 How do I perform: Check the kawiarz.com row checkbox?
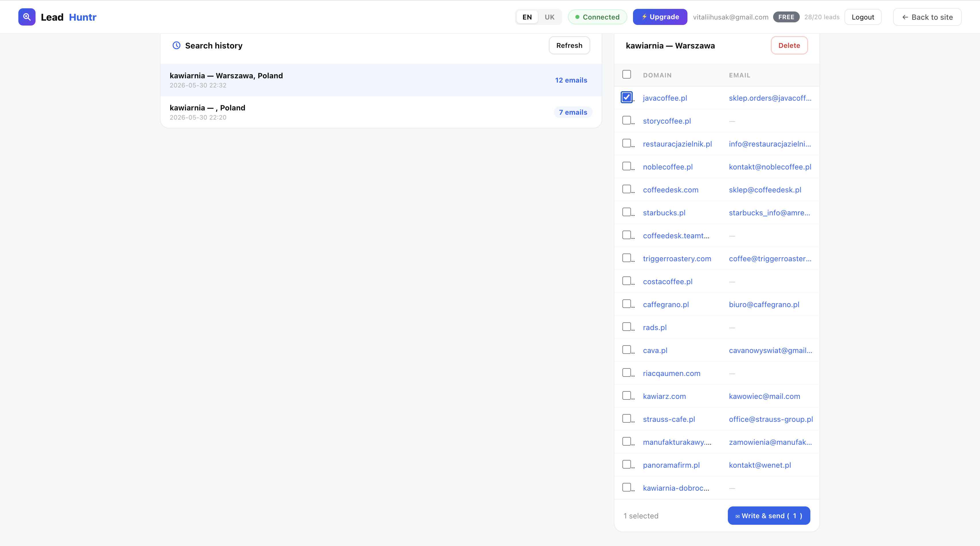coord(627,395)
